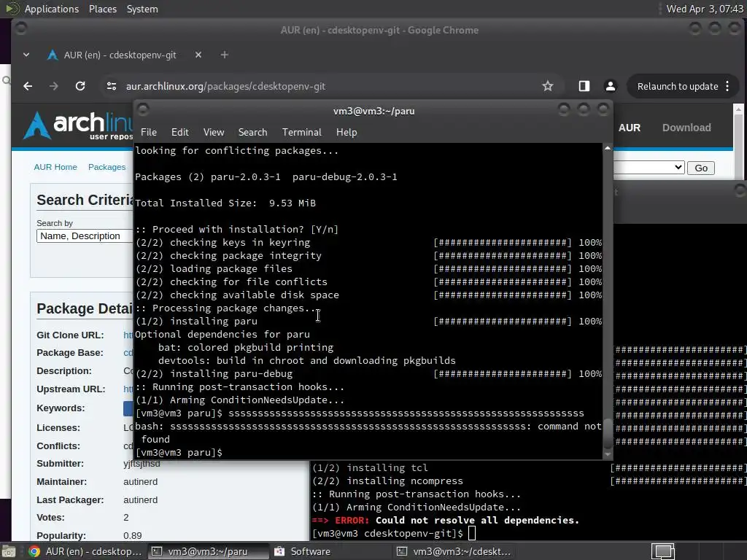Open the Chrome profile icon
The width and height of the screenshot is (747, 560).
(x=611, y=86)
